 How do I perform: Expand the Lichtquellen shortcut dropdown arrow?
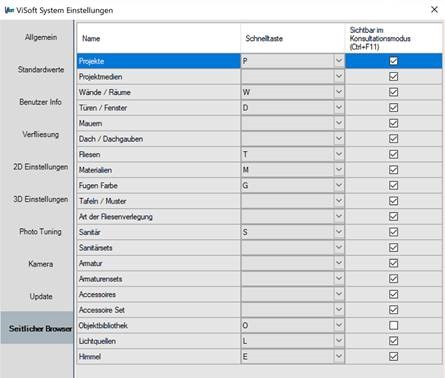339,341
